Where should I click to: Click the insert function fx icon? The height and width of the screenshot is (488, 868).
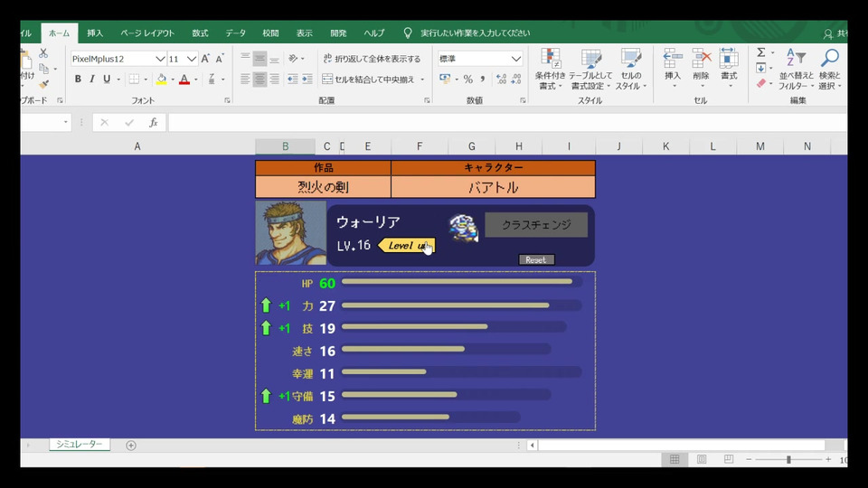[154, 122]
